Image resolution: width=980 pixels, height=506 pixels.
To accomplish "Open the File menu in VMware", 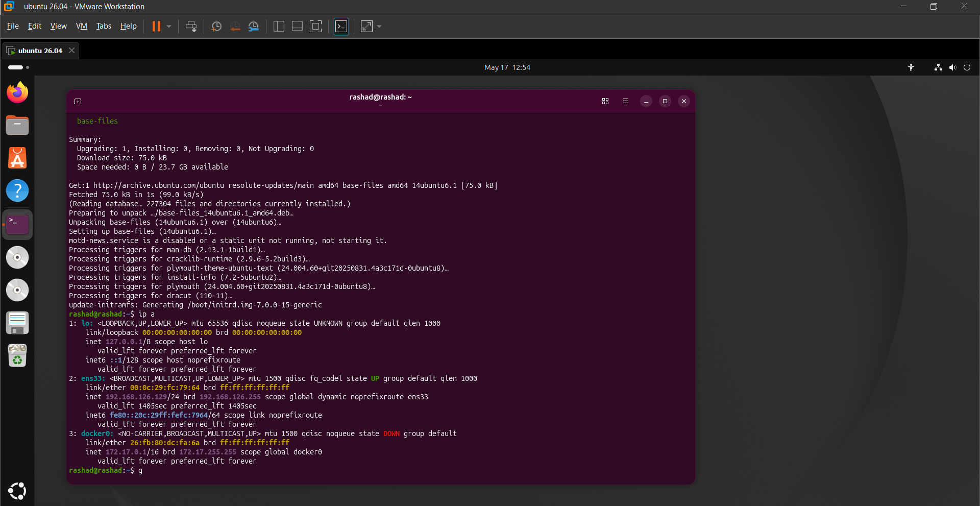I will [x=13, y=26].
